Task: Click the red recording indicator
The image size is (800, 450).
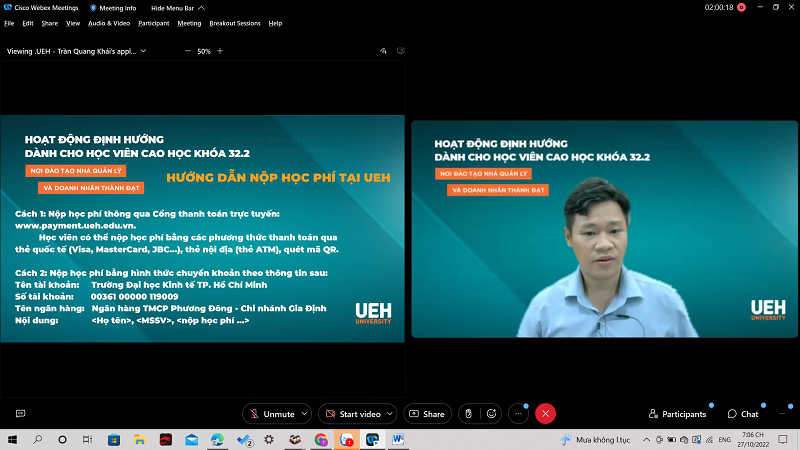Action: click(741, 7)
